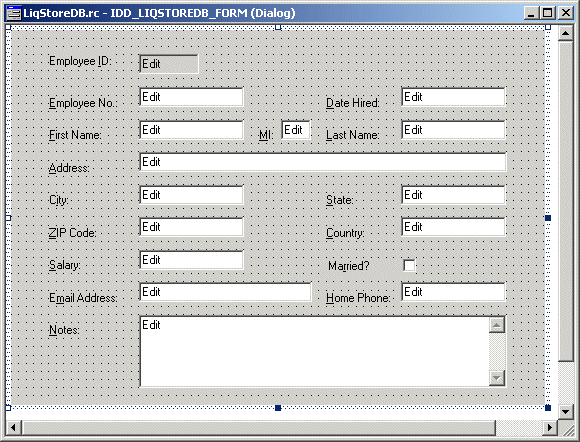This screenshot has width=580, height=442.
Task: Click the dialog's right-middle sizing handle
Action: click(x=548, y=218)
